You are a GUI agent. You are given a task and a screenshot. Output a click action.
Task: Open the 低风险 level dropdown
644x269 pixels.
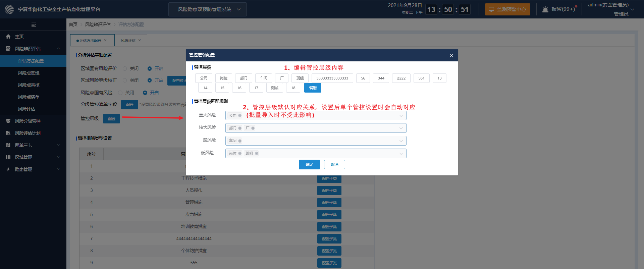(x=401, y=154)
